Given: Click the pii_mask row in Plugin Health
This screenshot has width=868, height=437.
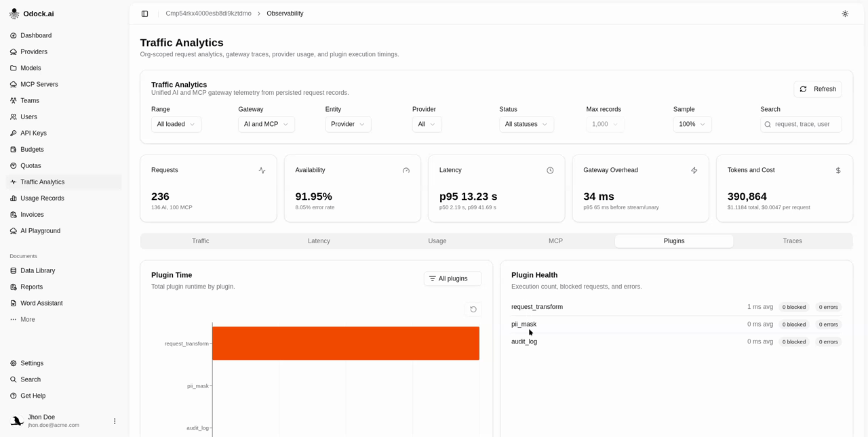Looking at the screenshot, I should tap(676, 325).
